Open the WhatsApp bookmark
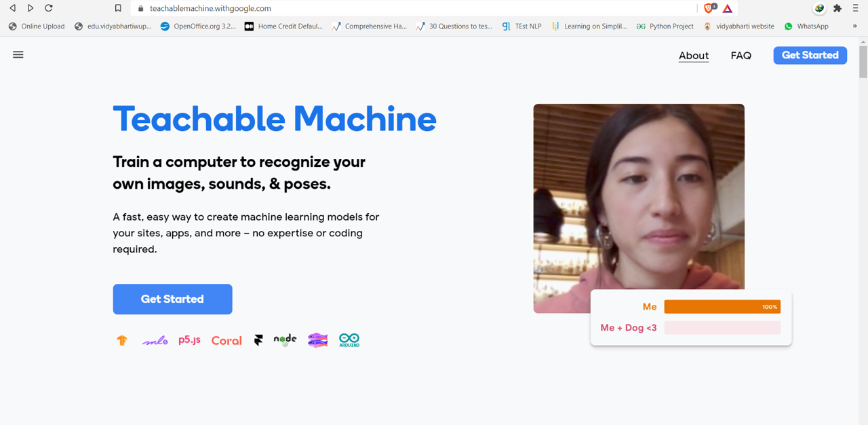Screen dimensions: 868x425 coord(806,26)
